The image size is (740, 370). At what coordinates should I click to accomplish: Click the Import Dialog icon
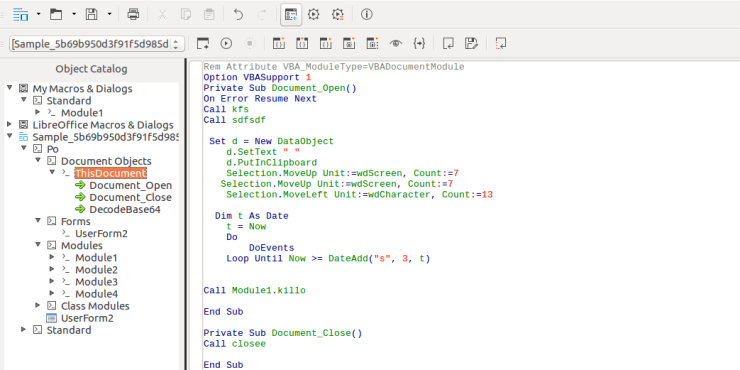pyautogui.click(x=501, y=43)
